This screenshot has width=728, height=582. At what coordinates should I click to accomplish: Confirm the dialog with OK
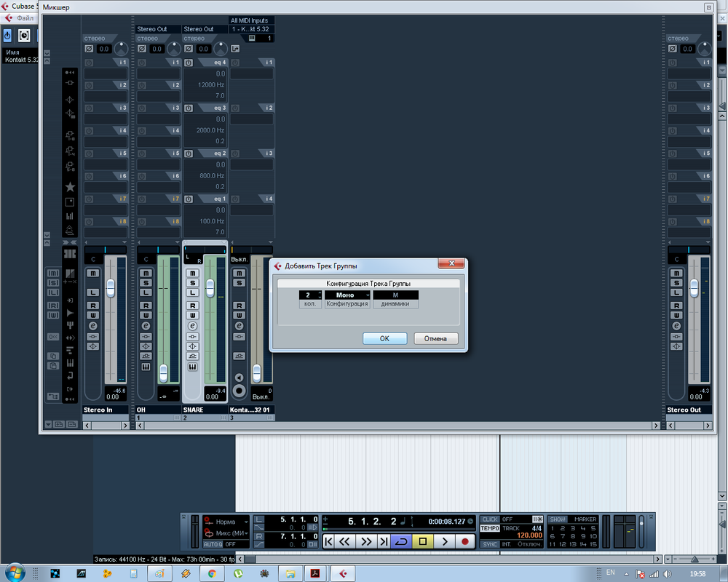pos(385,338)
